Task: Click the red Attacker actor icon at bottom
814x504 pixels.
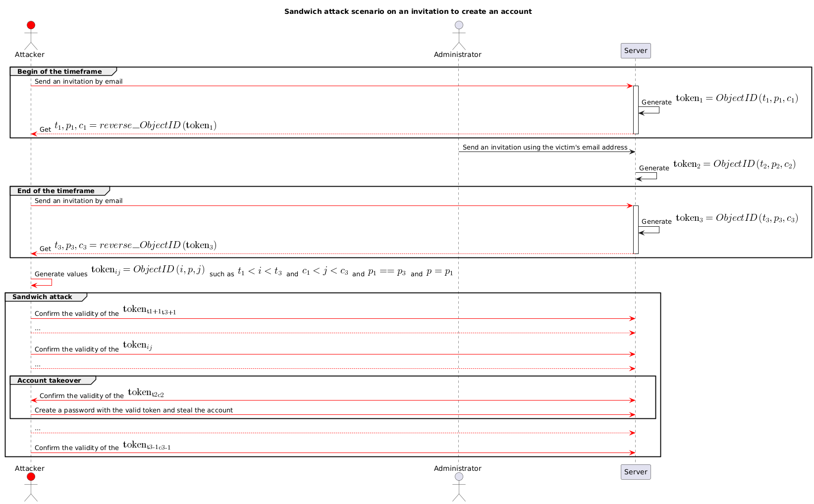Action: coord(31,487)
